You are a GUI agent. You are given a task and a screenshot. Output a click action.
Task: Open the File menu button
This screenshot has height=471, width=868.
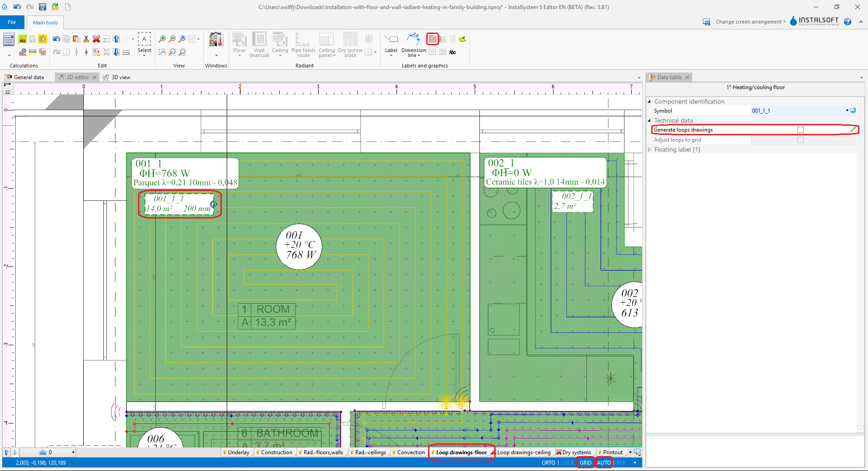(x=12, y=22)
